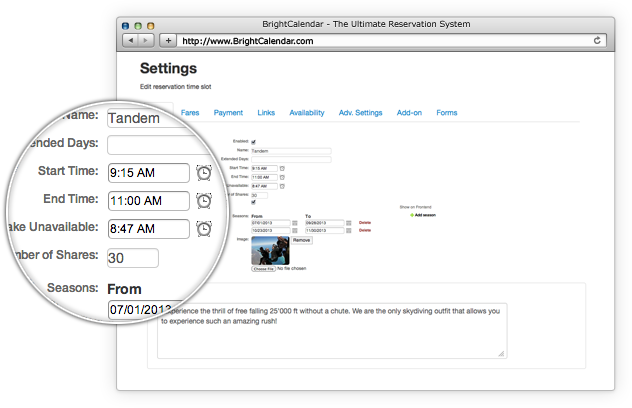This screenshot has width=632, height=408.
Task: Click the plus add-tab button
Action: (x=168, y=41)
